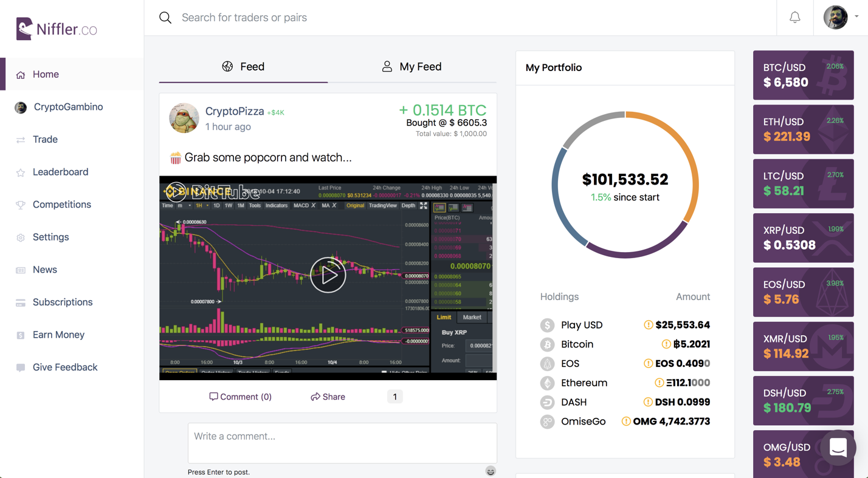
Task: Click the info icon beside Play USD amount
Action: [648, 325]
